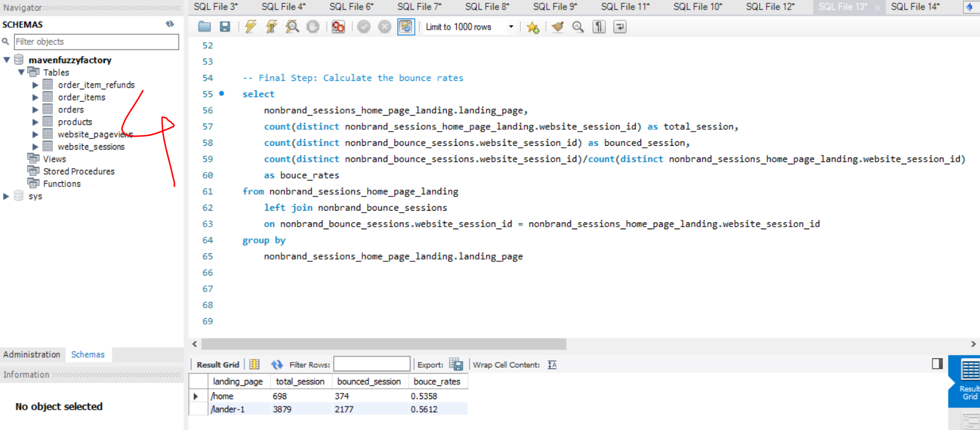Refresh the result set with the blue arrows icon

277,365
